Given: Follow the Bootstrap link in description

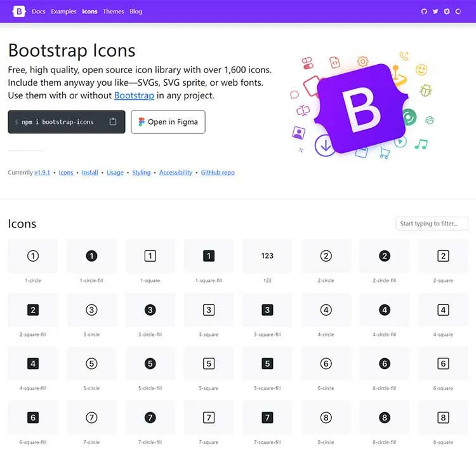Looking at the screenshot, I should [x=134, y=95].
